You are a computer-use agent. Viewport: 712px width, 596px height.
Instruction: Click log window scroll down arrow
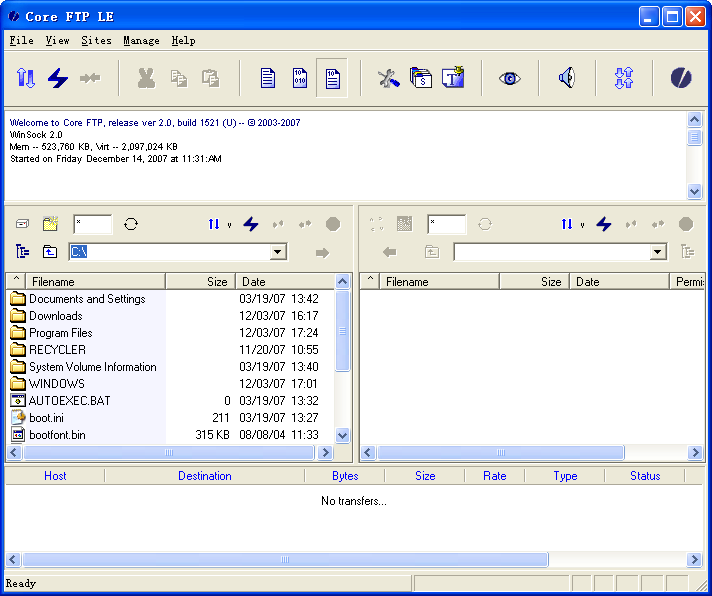(694, 191)
